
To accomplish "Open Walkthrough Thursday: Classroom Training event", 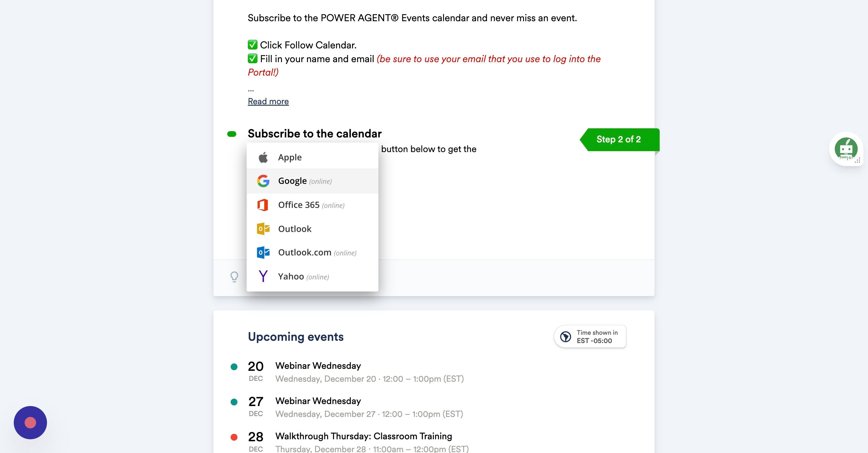I will click(363, 436).
